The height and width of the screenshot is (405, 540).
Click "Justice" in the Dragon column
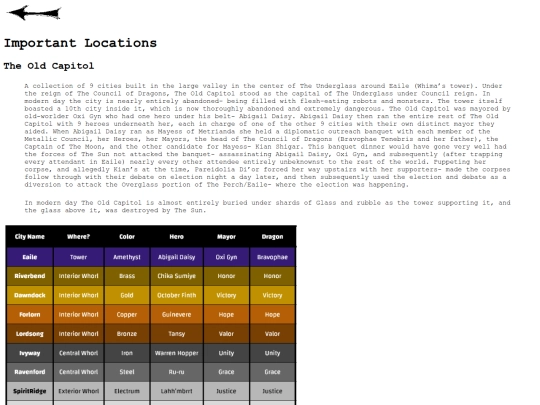click(272, 391)
